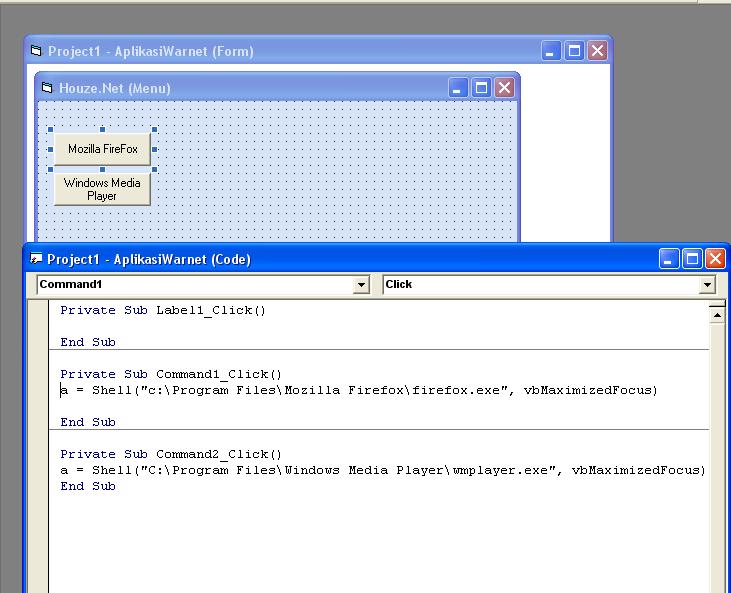Maximize the Houze.Net (Menu) form
Image resolution: width=731 pixels, height=593 pixels.
tap(481, 88)
